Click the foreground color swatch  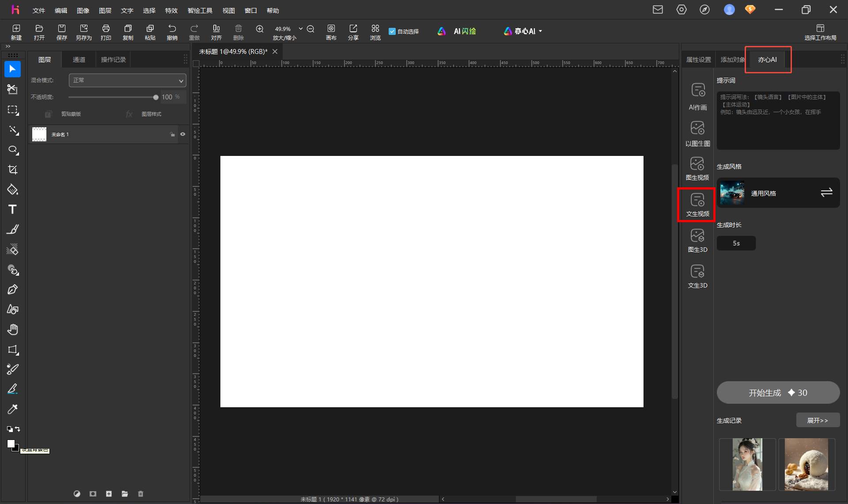[x=11, y=443]
